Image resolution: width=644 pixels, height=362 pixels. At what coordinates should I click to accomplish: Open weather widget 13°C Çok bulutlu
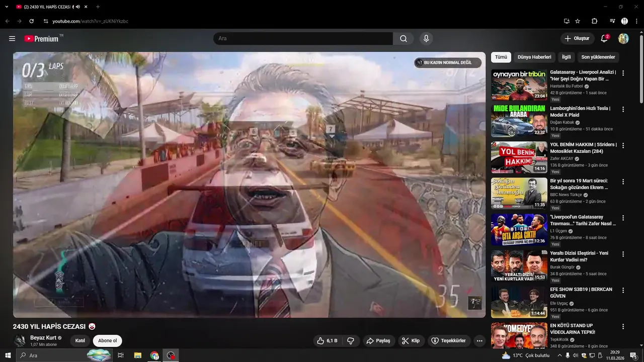[526, 355]
